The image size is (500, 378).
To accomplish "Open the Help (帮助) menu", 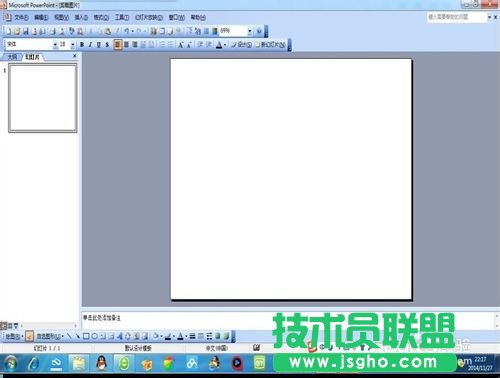I will 198,17.
